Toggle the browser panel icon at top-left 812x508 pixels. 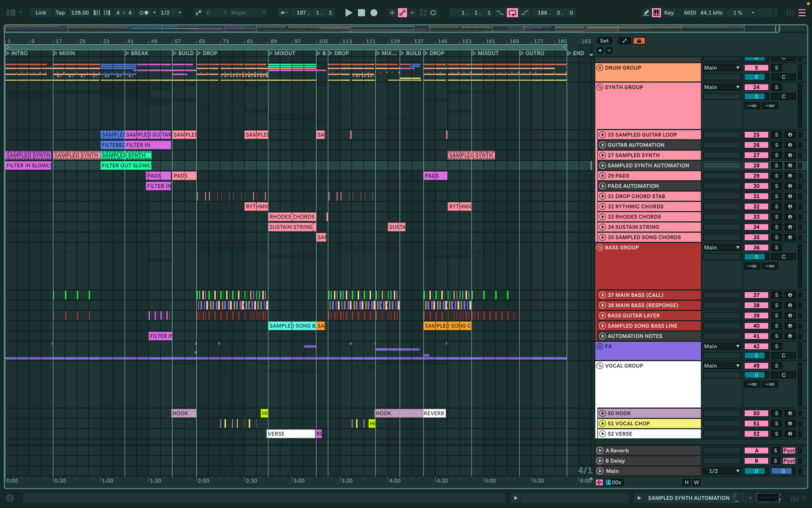click(x=11, y=13)
